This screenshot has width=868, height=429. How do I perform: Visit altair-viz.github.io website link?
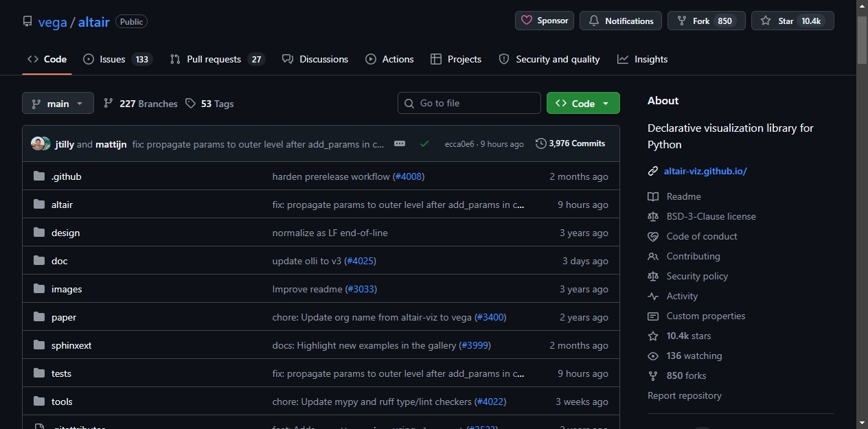click(705, 171)
